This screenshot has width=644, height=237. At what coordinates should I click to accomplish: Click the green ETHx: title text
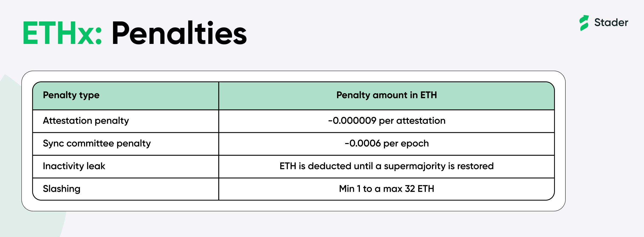[62, 33]
